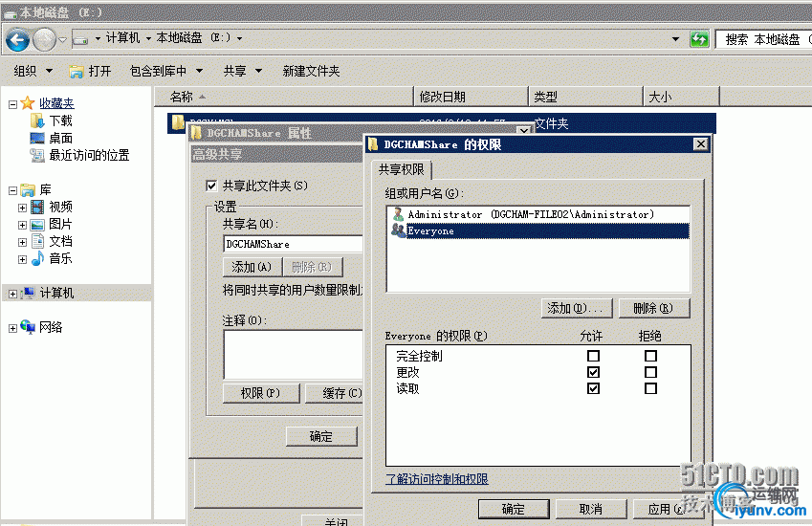Image resolution: width=812 pixels, height=526 pixels.
Task: Check 拒绝 for 读取
Action: click(651, 388)
